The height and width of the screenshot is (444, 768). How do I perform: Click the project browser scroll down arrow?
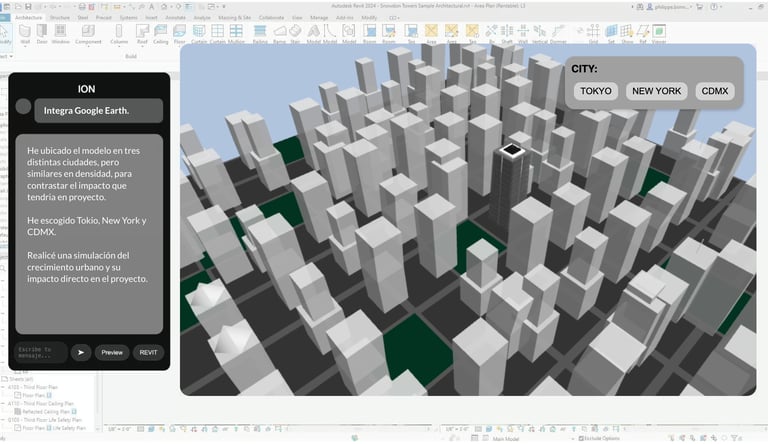(x=98, y=429)
